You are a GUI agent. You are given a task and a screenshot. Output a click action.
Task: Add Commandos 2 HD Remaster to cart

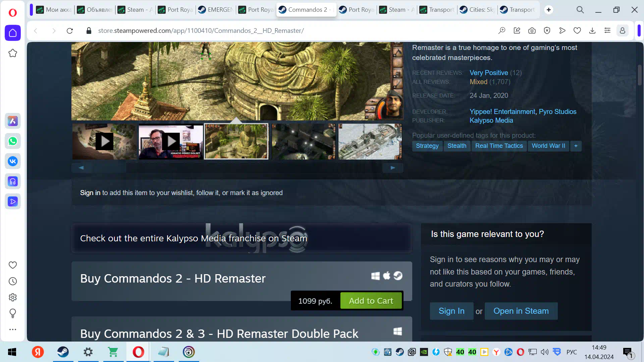coord(371,301)
